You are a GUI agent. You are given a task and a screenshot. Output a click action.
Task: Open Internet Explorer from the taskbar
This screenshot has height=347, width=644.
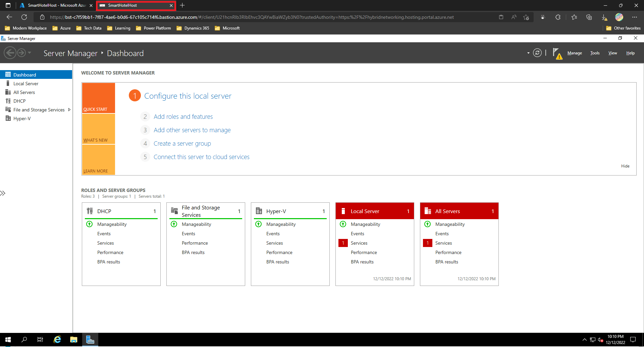(x=57, y=340)
